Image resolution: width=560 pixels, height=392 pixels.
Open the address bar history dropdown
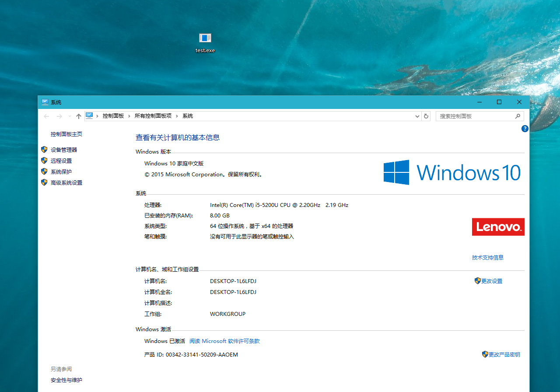point(417,116)
